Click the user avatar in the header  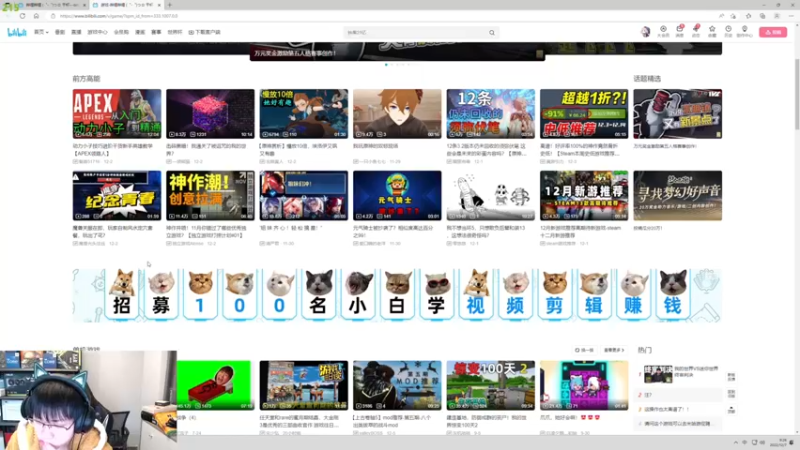coord(645,32)
